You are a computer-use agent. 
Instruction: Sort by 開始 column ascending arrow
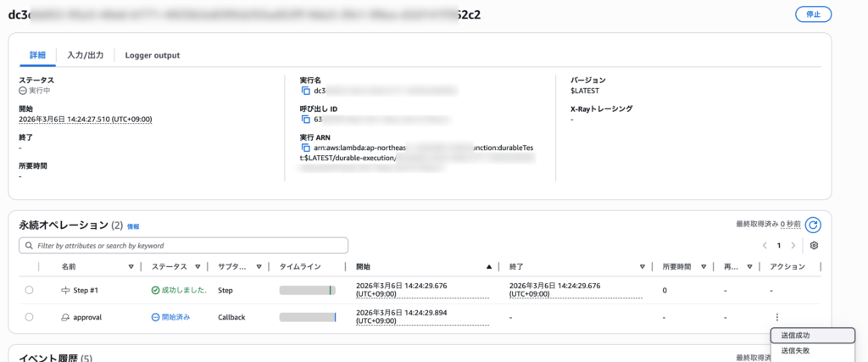(x=488, y=266)
